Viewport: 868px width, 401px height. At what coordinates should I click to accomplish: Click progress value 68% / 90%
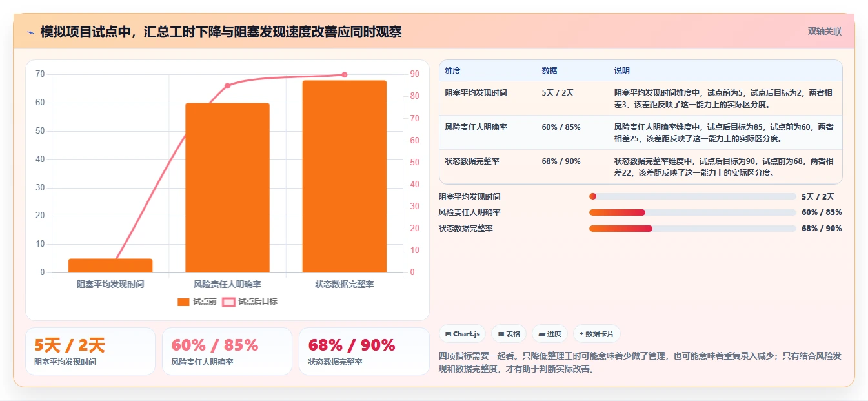point(822,229)
